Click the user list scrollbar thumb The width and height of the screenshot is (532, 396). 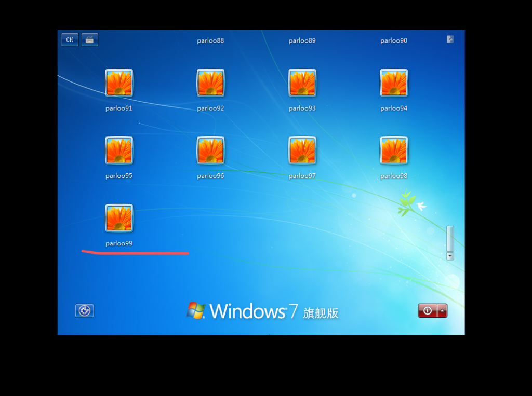point(450,238)
